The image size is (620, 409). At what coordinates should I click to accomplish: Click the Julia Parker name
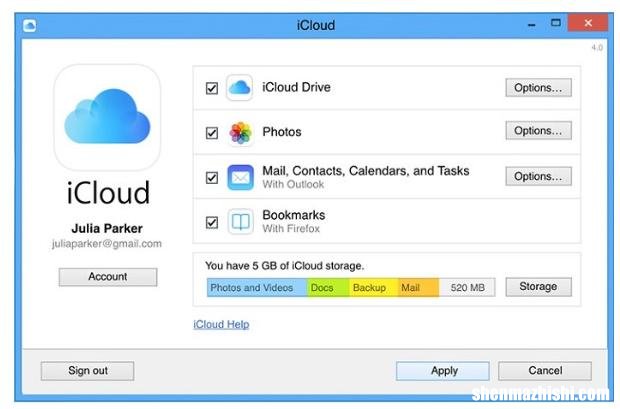point(107,228)
